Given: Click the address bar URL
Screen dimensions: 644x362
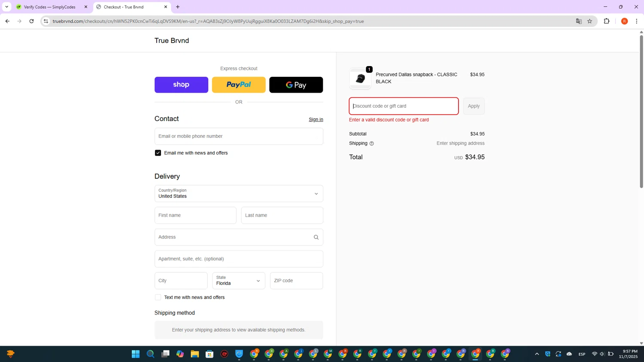Looking at the screenshot, I should coord(208,21).
